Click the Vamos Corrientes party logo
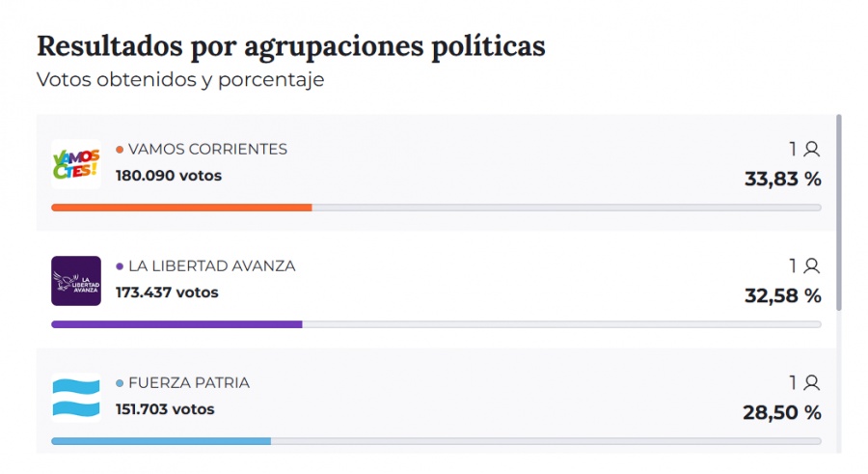Viewport: 868px width, 474px height. (x=75, y=164)
